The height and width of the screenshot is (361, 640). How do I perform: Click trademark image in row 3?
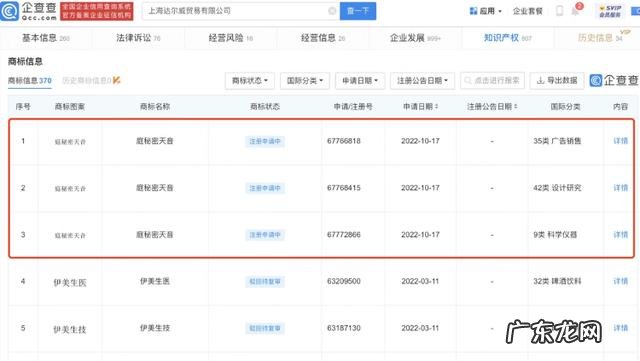tap(70, 236)
